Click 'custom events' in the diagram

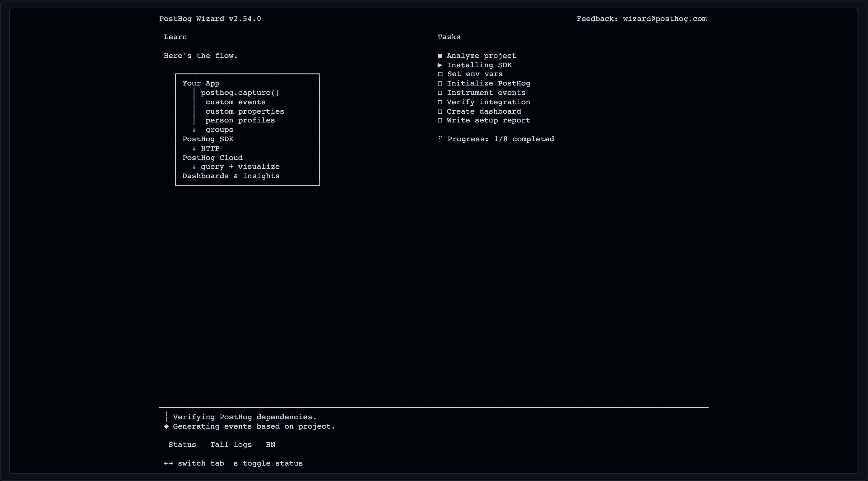point(235,102)
